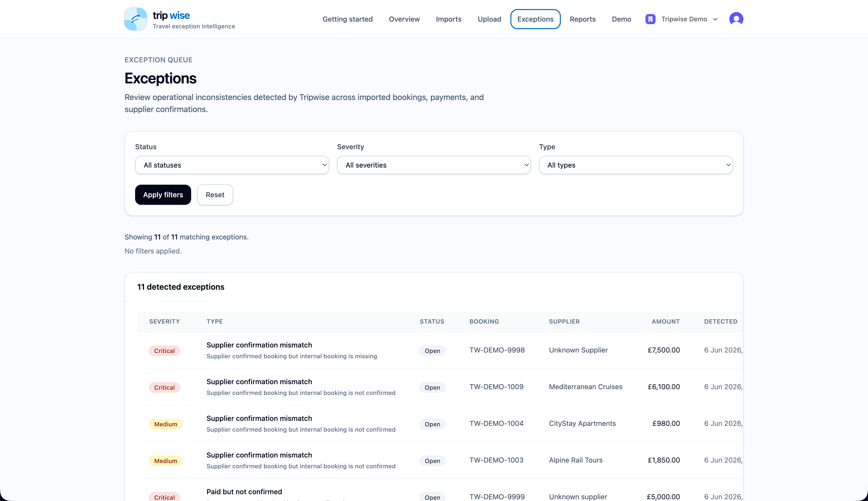Click the No filters applied text
This screenshot has height=501, width=868.
coord(153,251)
